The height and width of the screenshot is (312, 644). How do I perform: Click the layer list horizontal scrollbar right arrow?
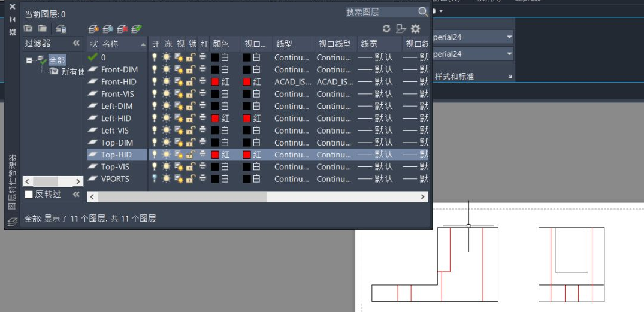(x=422, y=197)
